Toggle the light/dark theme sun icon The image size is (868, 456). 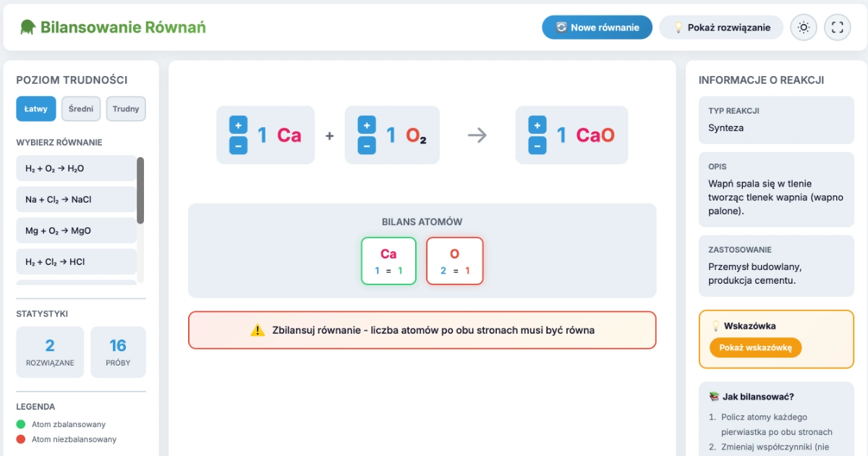804,28
